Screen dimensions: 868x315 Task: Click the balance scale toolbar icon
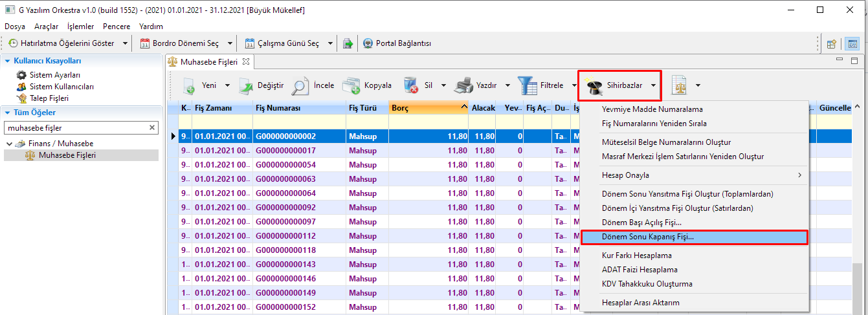[680, 85]
